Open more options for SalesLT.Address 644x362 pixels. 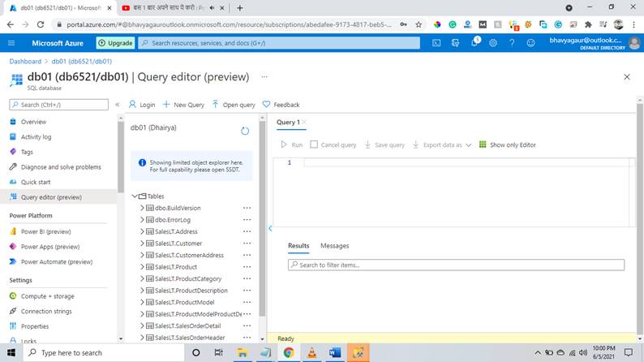[x=247, y=231]
